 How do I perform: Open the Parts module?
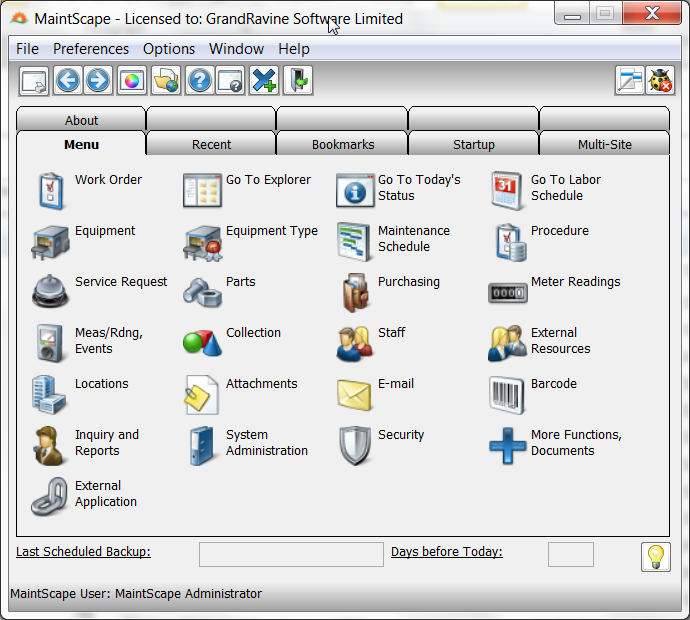(202, 293)
